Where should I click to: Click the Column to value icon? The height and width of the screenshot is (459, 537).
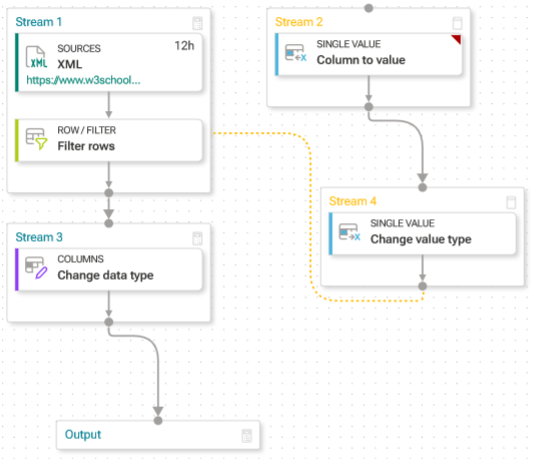click(x=296, y=53)
